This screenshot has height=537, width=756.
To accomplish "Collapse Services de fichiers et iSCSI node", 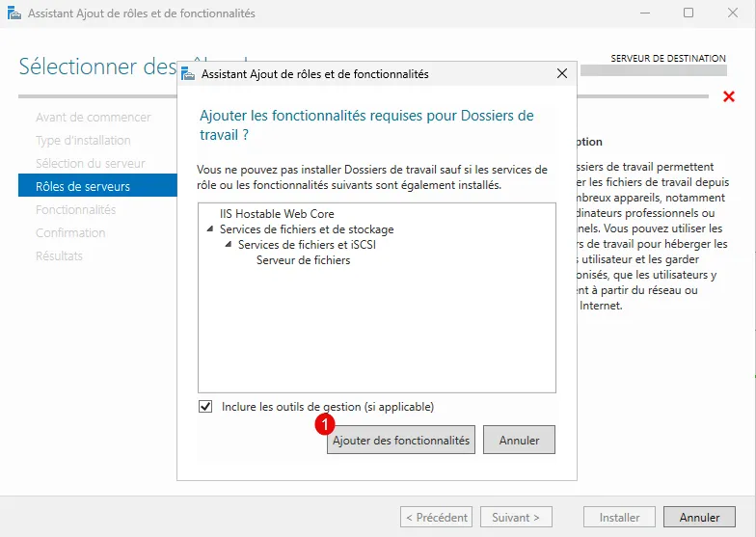I will click(229, 245).
